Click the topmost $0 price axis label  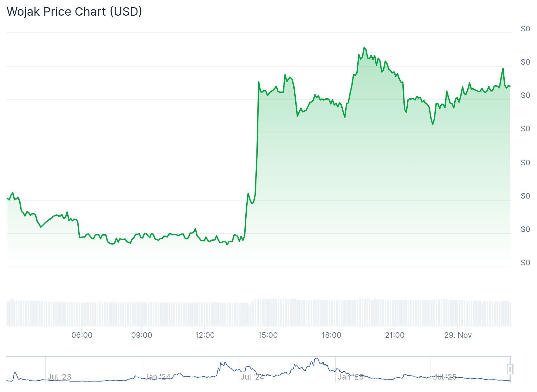point(525,29)
